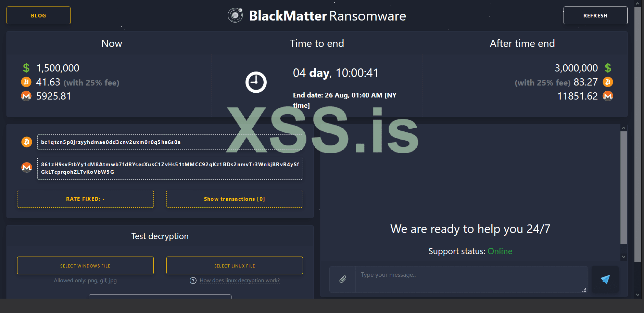Image resolution: width=644 pixels, height=313 pixels.
Task: Click the Monero icon beside 5925.81
Action: 26,96
